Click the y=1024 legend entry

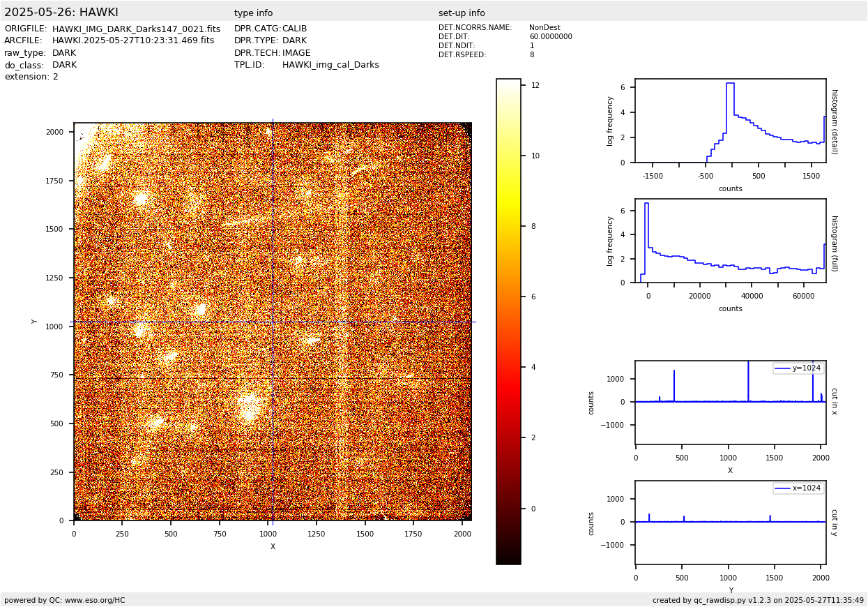[798, 368]
